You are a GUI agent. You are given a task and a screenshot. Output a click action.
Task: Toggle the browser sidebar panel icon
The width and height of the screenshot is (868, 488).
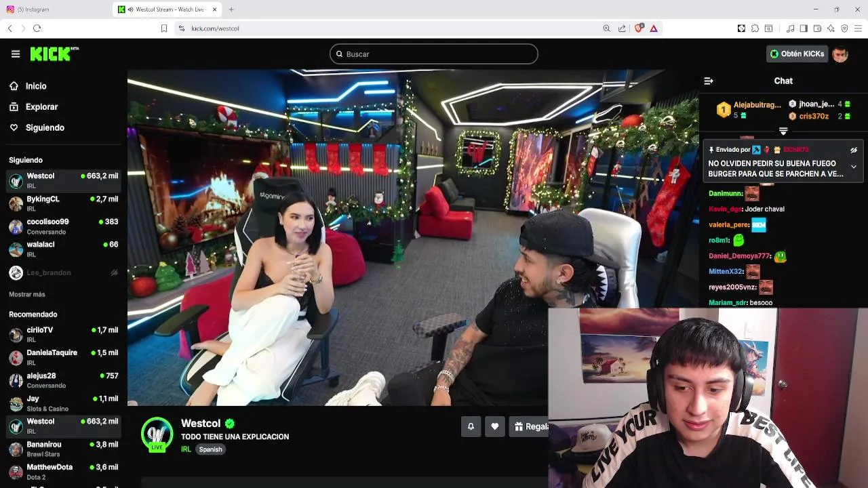(x=804, y=28)
